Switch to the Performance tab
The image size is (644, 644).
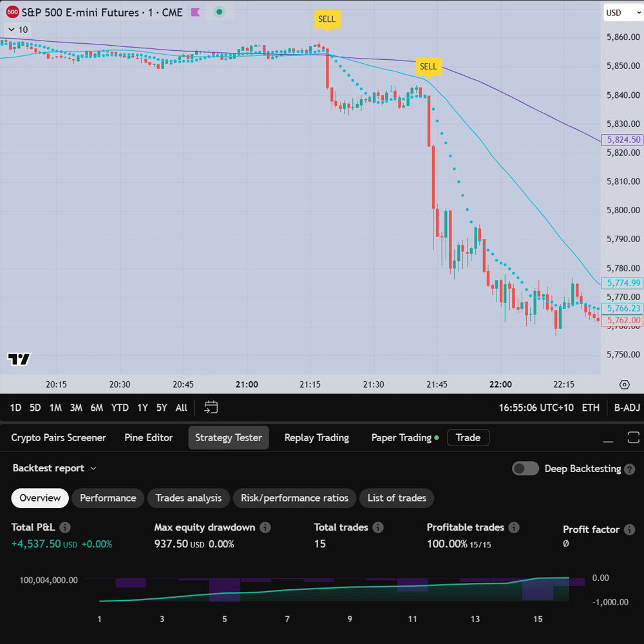point(108,498)
